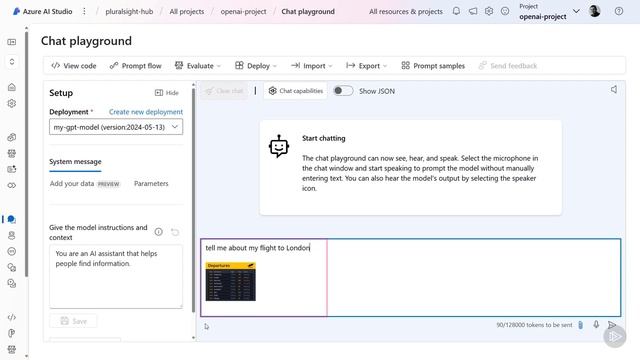The image size is (640, 360).
Task: Open the Azure AI Studio home logo
Action: 16,11
